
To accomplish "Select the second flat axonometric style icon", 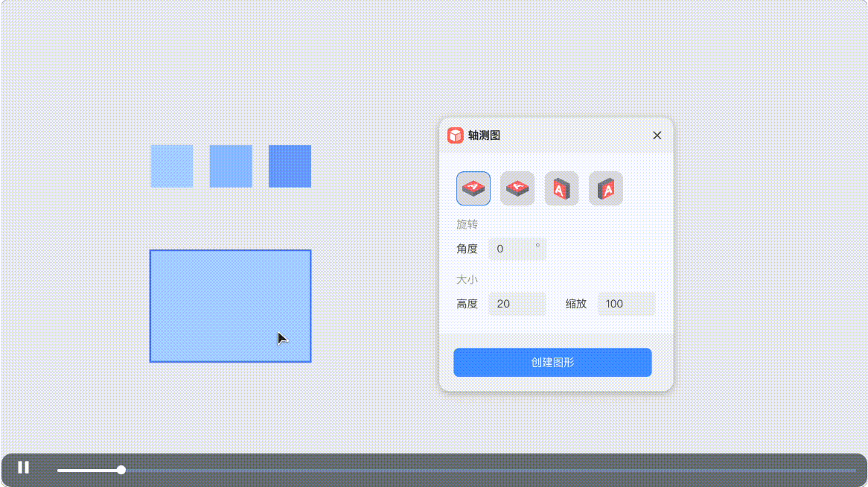I will click(517, 188).
